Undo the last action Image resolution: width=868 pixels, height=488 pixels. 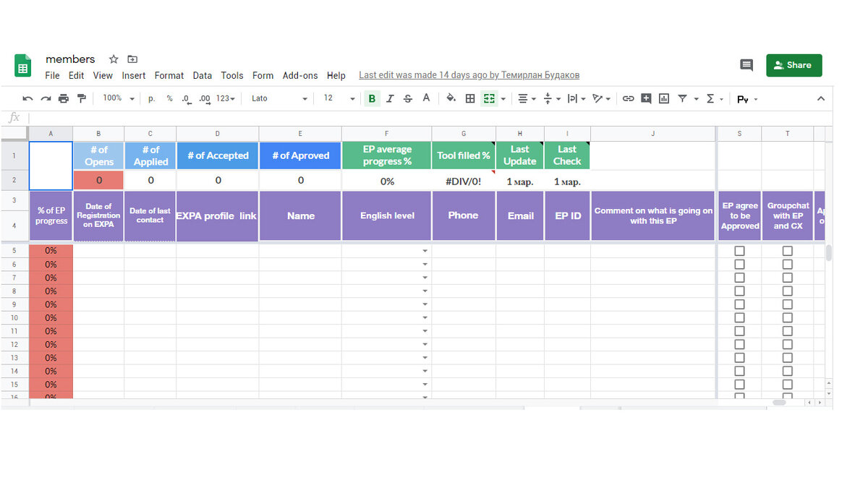pyautogui.click(x=27, y=98)
